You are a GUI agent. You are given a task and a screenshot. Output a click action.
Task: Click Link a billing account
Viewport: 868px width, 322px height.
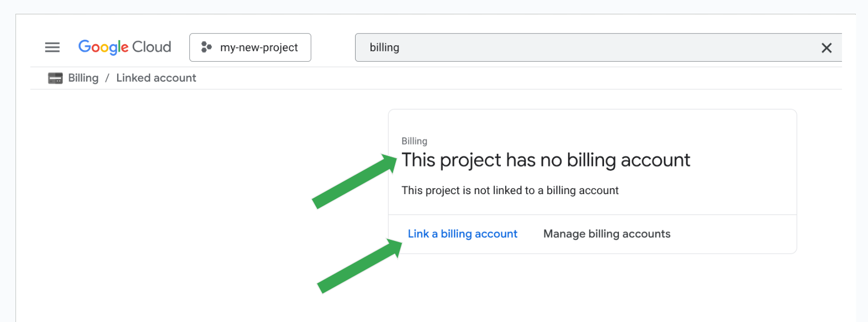pyautogui.click(x=462, y=234)
